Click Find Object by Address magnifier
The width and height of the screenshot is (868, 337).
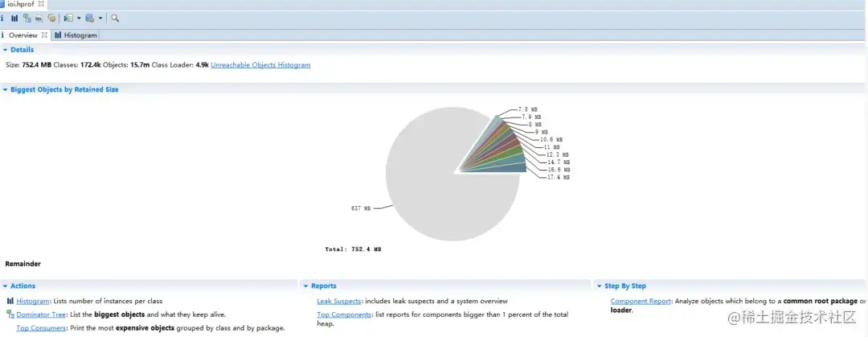(115, 18)
